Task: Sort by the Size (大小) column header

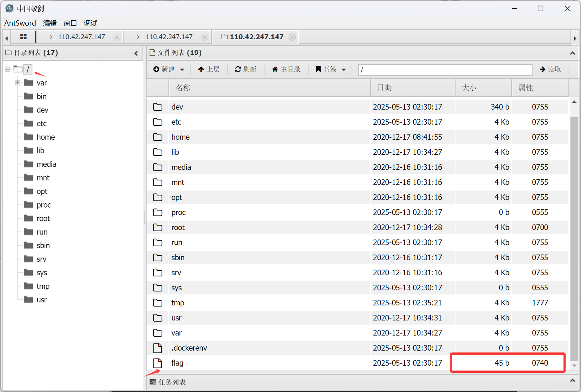Action: [x=483, y=88]
